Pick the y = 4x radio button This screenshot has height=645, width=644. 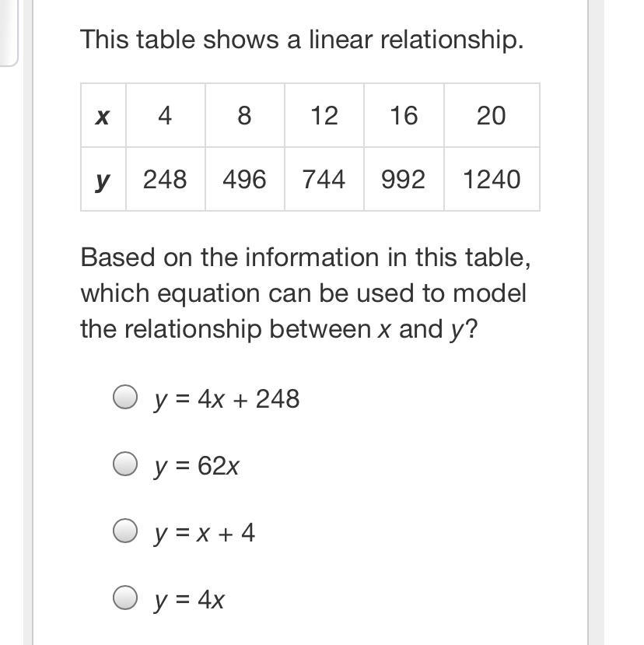coord(125,598)
